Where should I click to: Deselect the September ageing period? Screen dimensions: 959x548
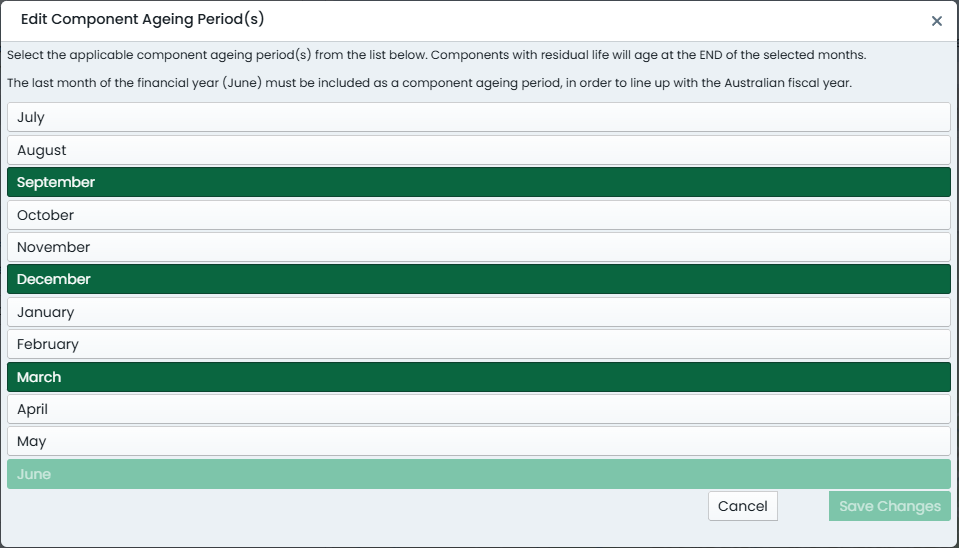(x=479, y=182)
